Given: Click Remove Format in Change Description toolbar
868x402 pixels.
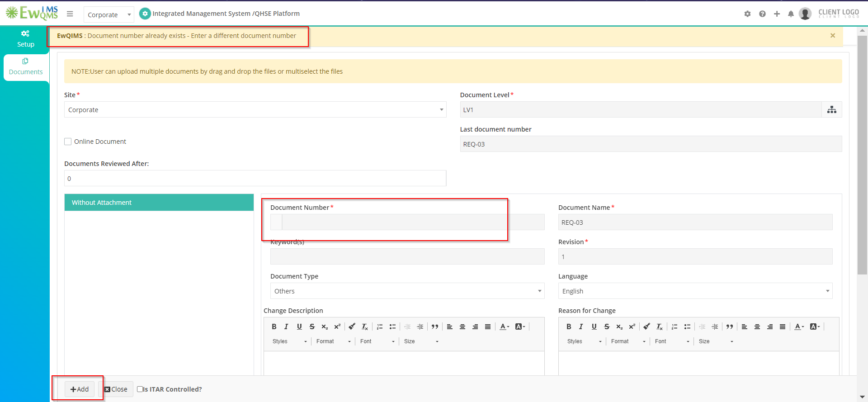Looking at the screenshot, I should (x=365, y=326).
